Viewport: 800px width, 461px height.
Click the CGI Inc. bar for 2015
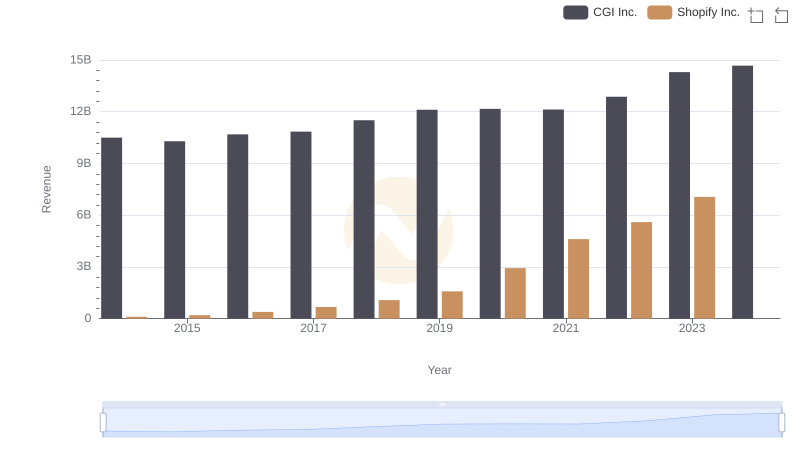174,230
